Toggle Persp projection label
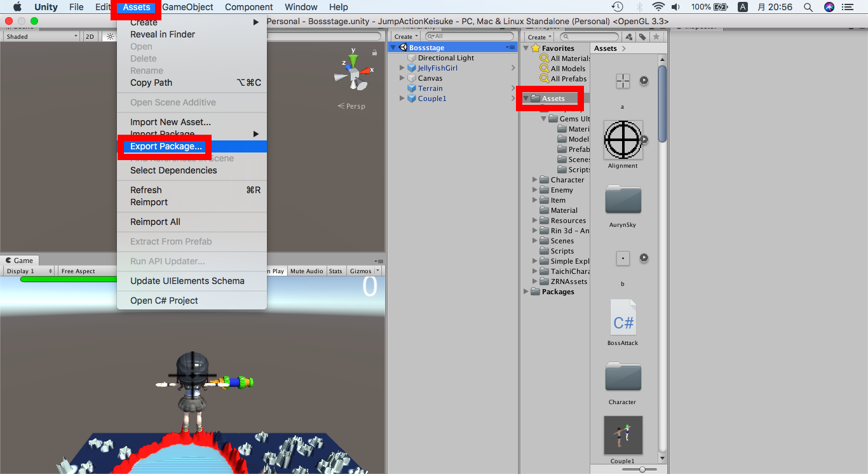The image size is (868, 474). coord(351,106)
